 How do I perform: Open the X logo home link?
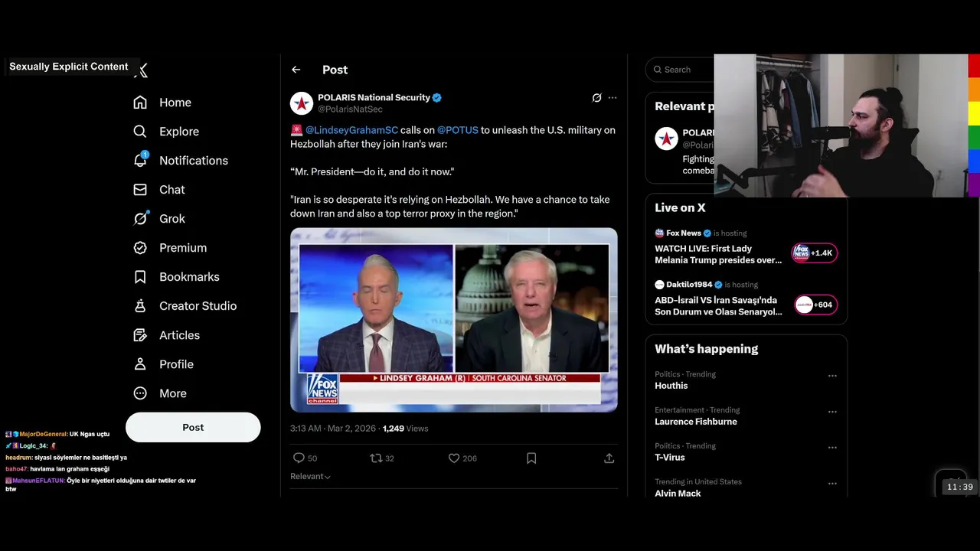[x=141, y=70]
